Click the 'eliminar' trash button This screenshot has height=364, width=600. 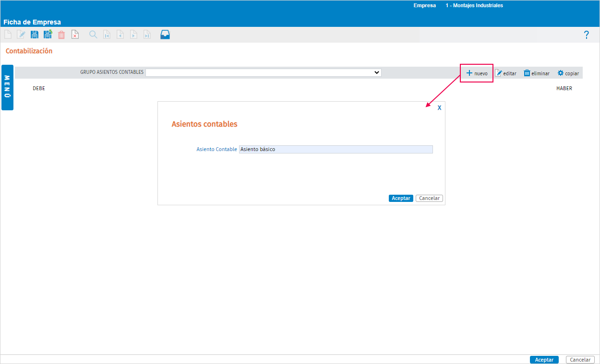tap(537, 73)
